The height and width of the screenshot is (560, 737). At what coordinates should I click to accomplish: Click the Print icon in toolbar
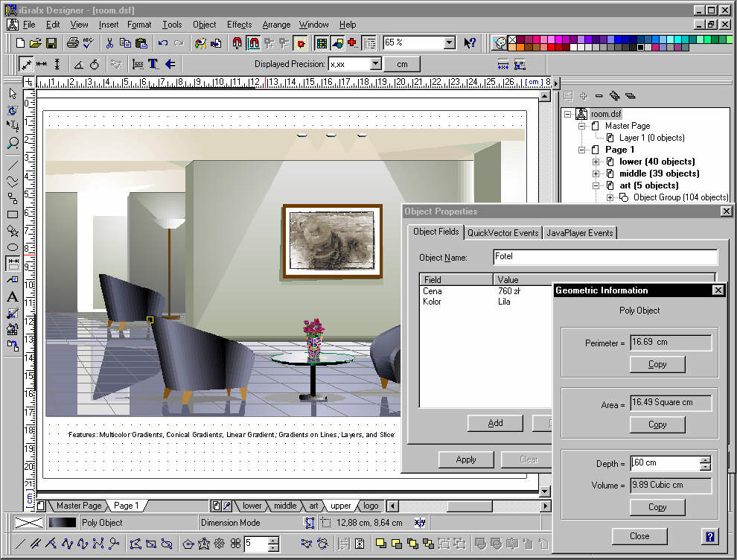click(73, 43)
